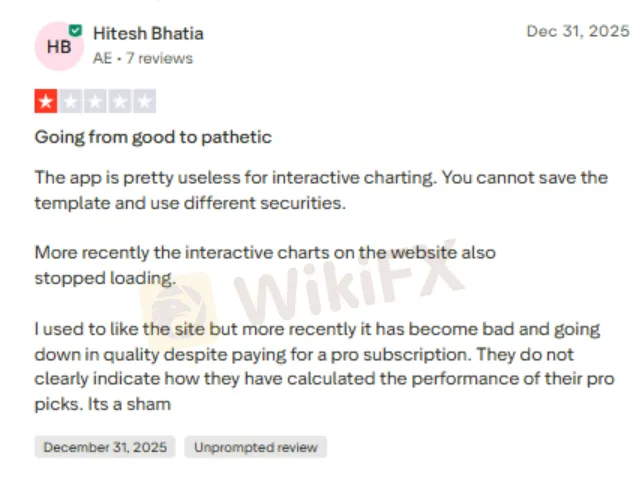Click the 'AE' country code
This screenshot has width=639, height=482.
click(104, 58)
